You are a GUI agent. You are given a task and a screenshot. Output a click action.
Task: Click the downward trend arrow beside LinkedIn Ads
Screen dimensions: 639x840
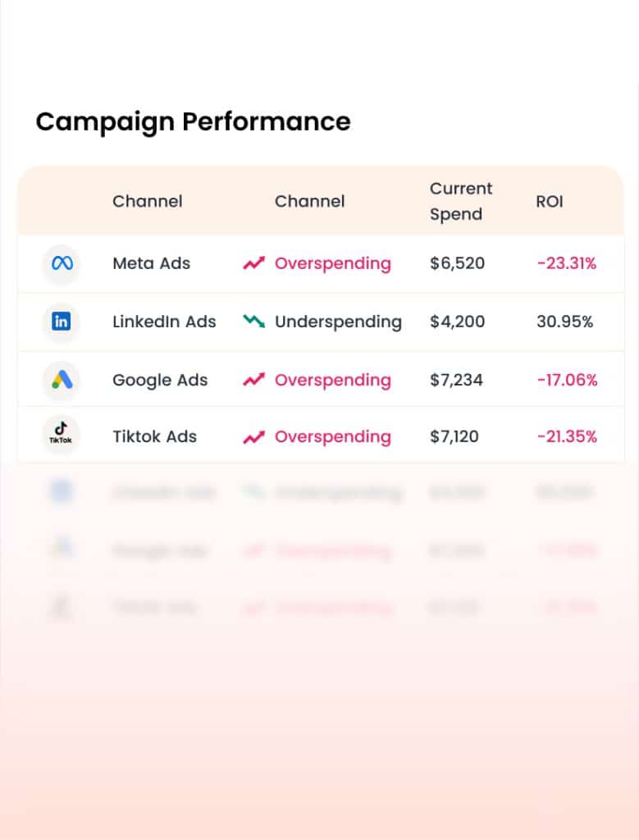pyautogui.click(x=254, y=322)
